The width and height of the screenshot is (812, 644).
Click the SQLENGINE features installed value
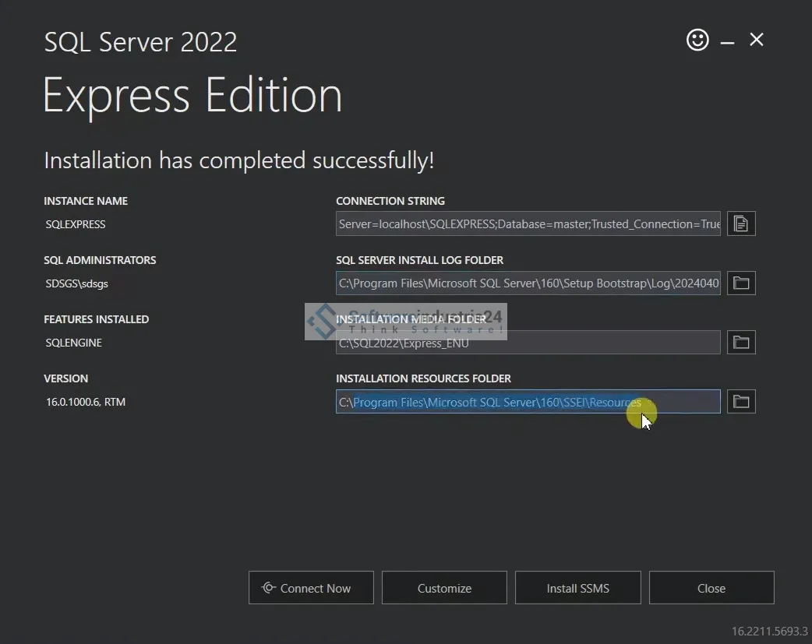(x=74, y=343)
